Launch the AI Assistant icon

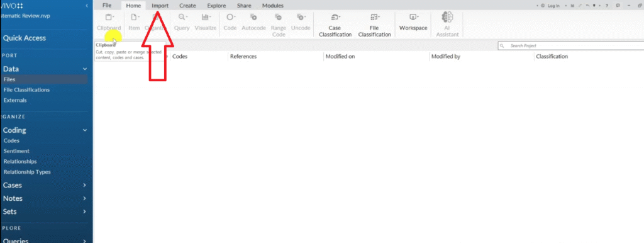tap(447, 25)
